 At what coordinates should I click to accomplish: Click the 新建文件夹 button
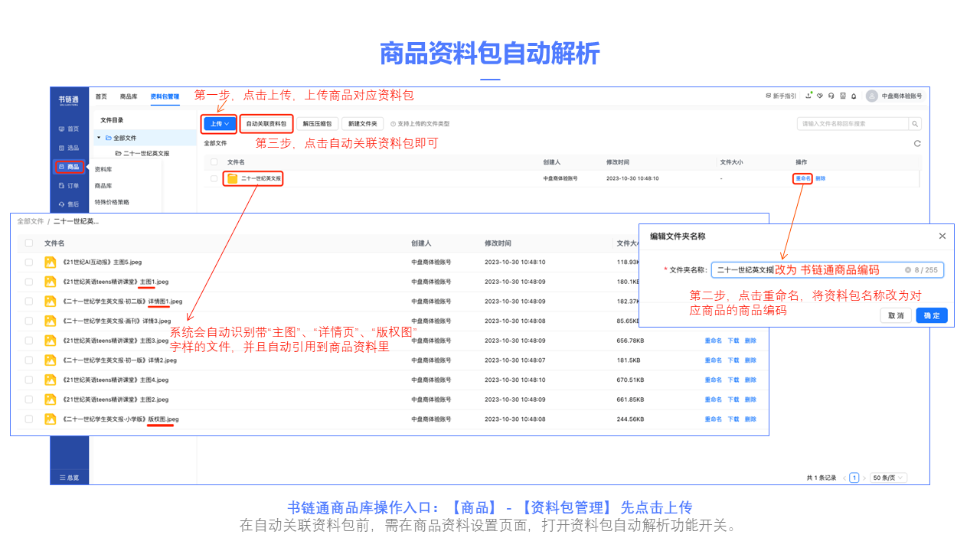362,123
